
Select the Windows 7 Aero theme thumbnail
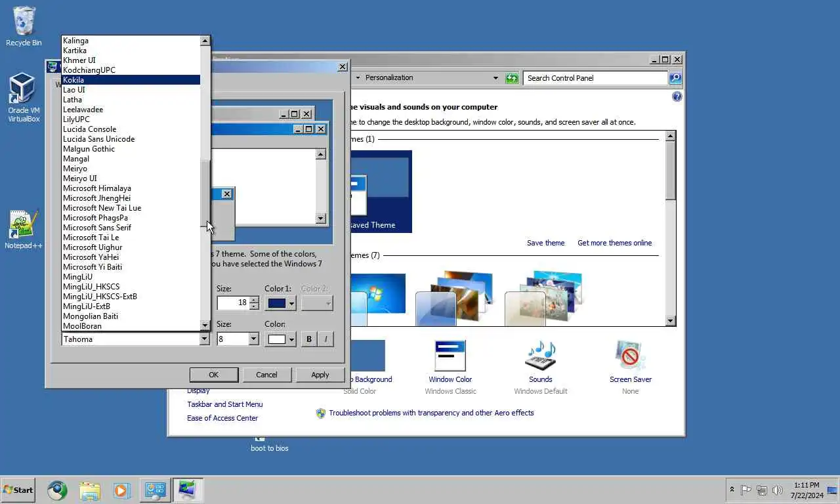point(377,299)
